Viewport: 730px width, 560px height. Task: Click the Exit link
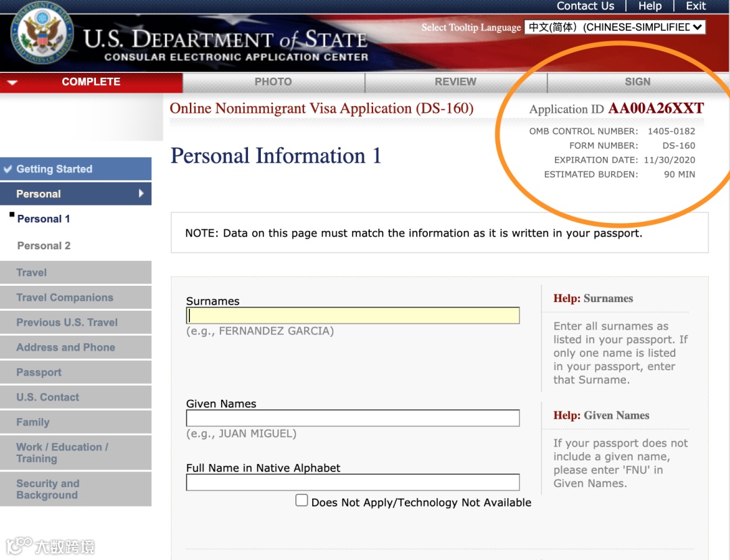point(696,6)
